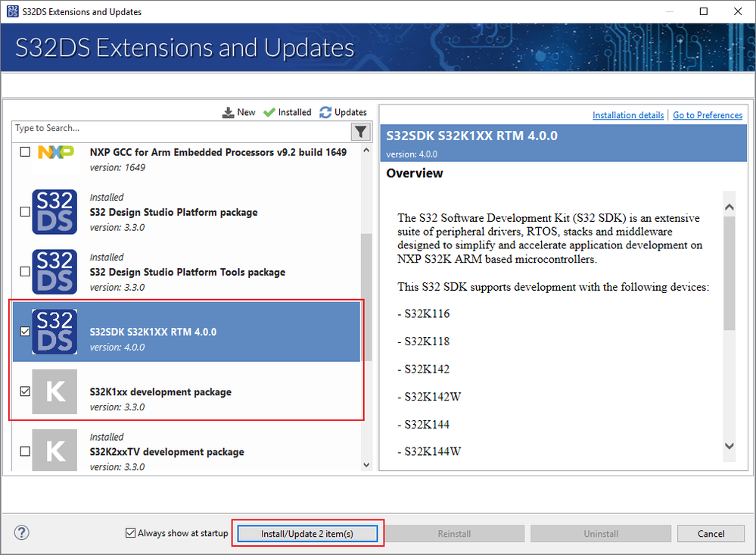Click the NXP logo of GCC package
This screenshot has height=555, width=756.
coord(55,152)
